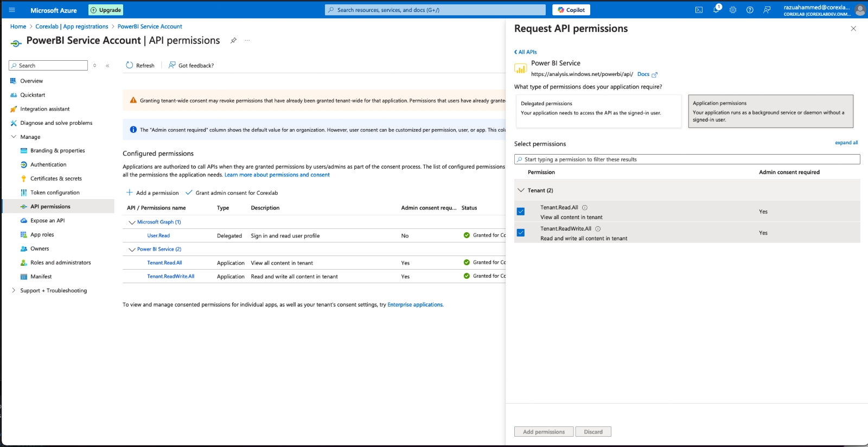Image resolution: width=868 pixels, height=447 pixels.
Task: Uncheck the Tenant.ReadWrite.All checkbox
Action: pyautogui.click(x=521, y=233)
